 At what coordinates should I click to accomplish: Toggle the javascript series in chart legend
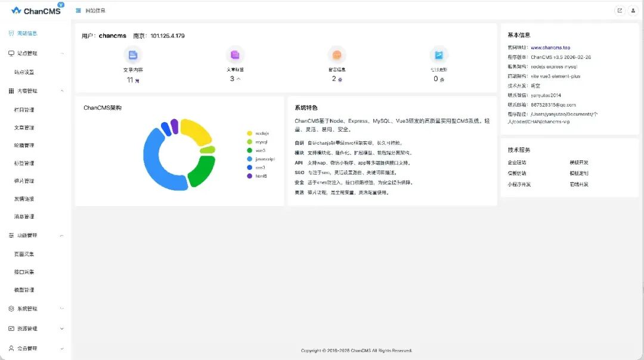click(x=264, y=159)
